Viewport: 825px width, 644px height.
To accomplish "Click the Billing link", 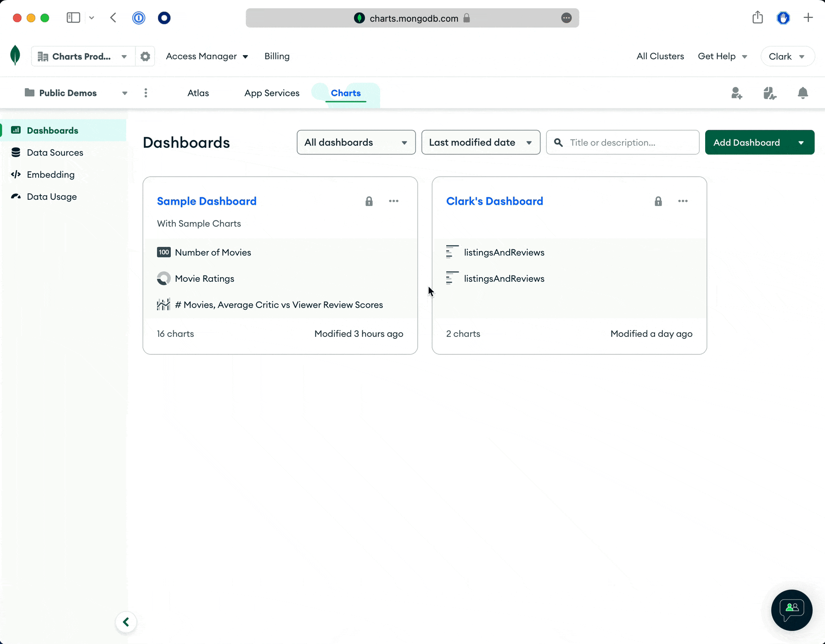I will 277,56.
